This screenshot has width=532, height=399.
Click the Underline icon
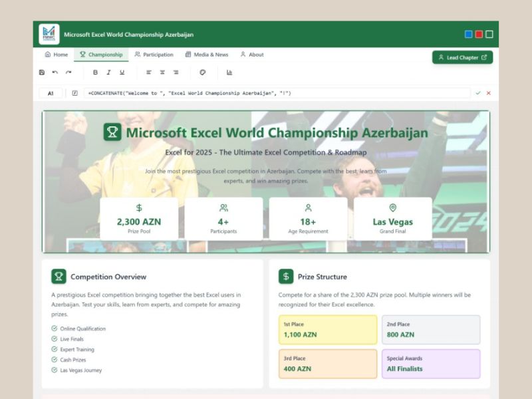coord(122,72)
